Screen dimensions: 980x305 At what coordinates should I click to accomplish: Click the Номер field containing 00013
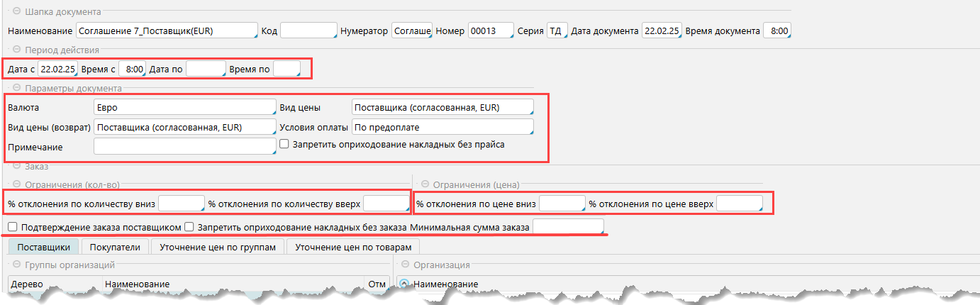(490, 31)
